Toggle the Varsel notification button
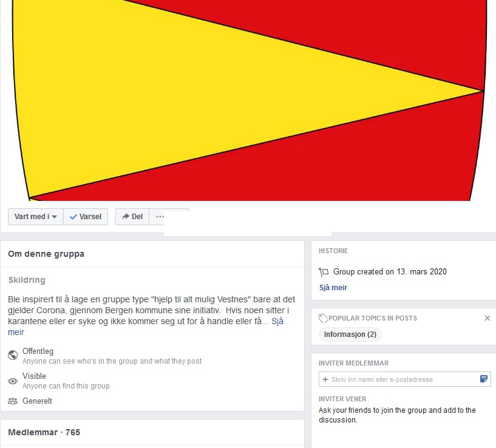 coord(86,217)
